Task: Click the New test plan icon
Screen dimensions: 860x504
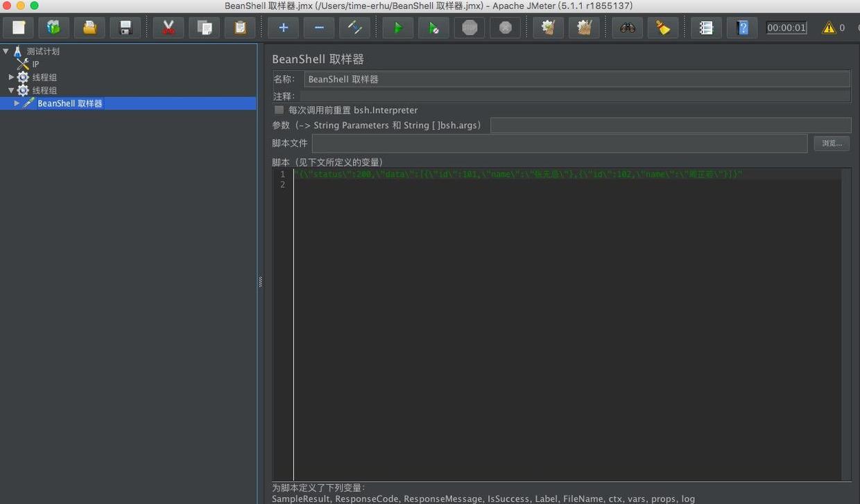Action: click(x=19, y=28)
